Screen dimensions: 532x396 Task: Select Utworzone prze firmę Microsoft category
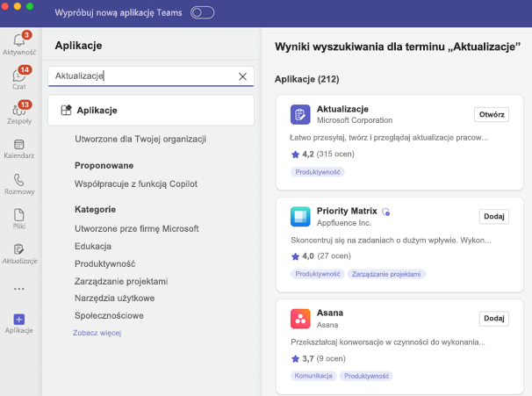click(x=137, y=228)
